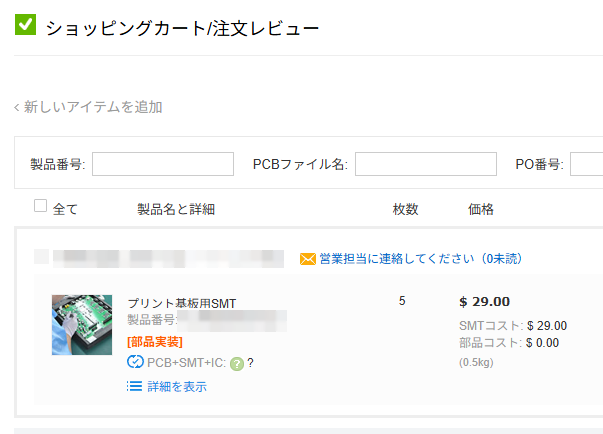603x434 pixels.
Task: Click the back chevron before 新しいアイテムを追加
Action: [x=17, y=107]
